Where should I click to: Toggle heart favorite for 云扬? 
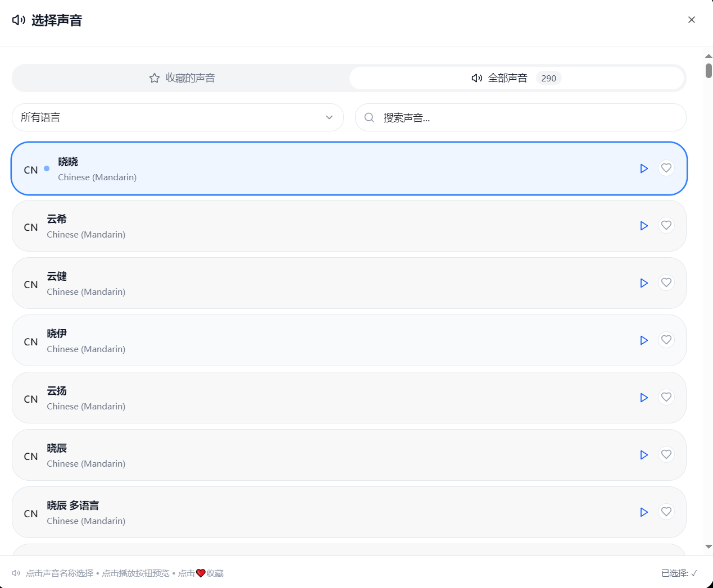point(666,398)
